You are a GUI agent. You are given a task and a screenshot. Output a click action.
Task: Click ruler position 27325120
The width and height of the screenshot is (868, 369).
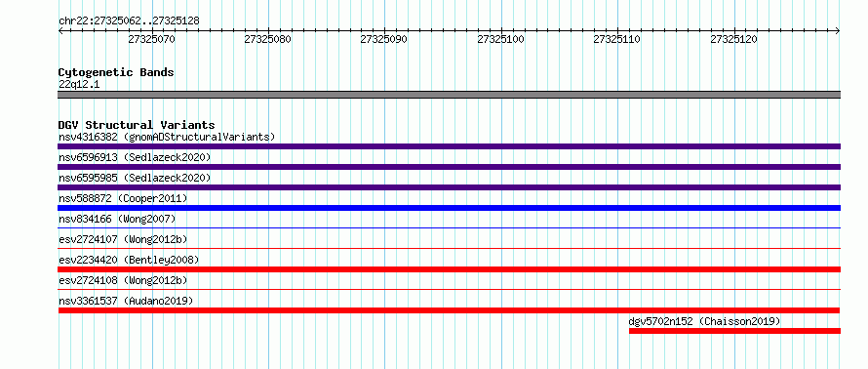click(734, 39)
